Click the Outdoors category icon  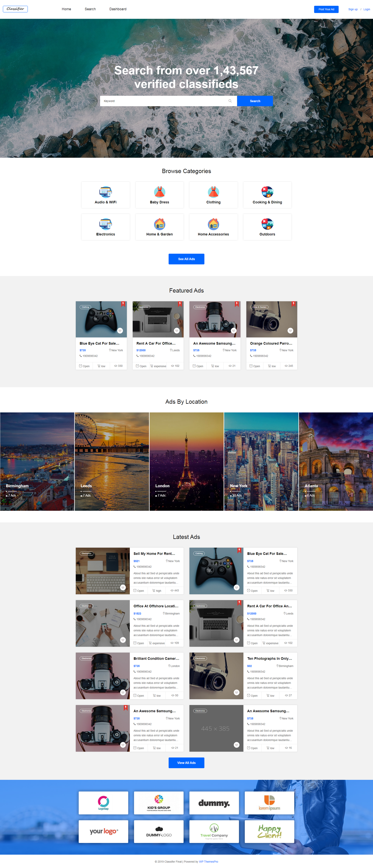pos(267,224)
